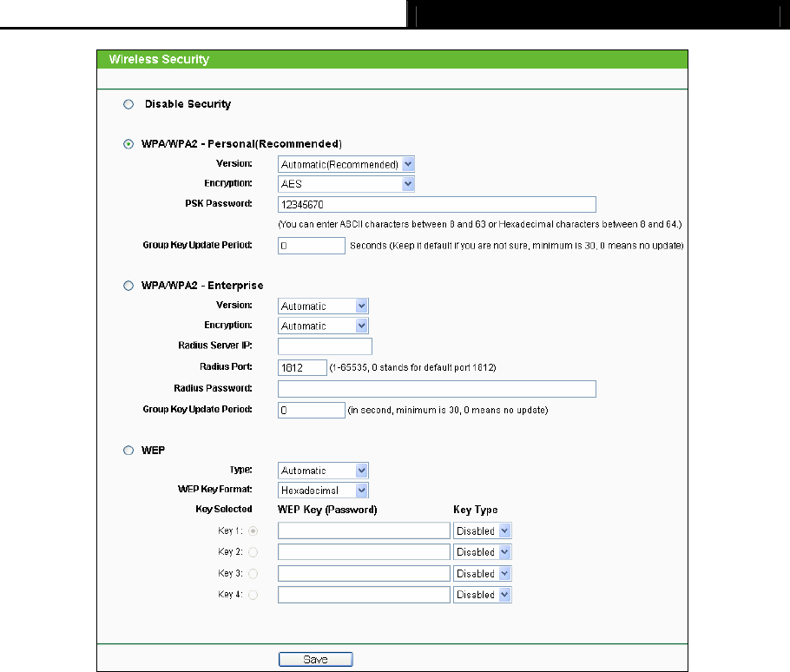Expand the WEP Key Format Hexadecimal dropdown
The image size is (790, 672).
(x=323, y=491)
